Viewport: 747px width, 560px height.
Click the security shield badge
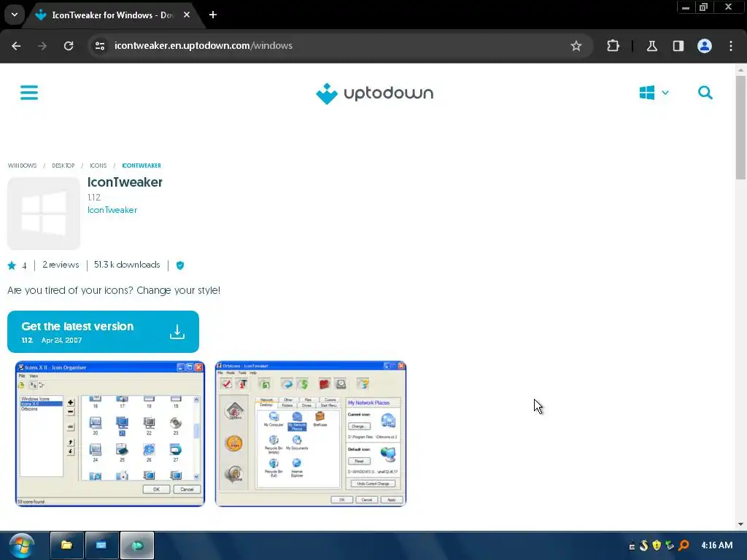(180, 265)
